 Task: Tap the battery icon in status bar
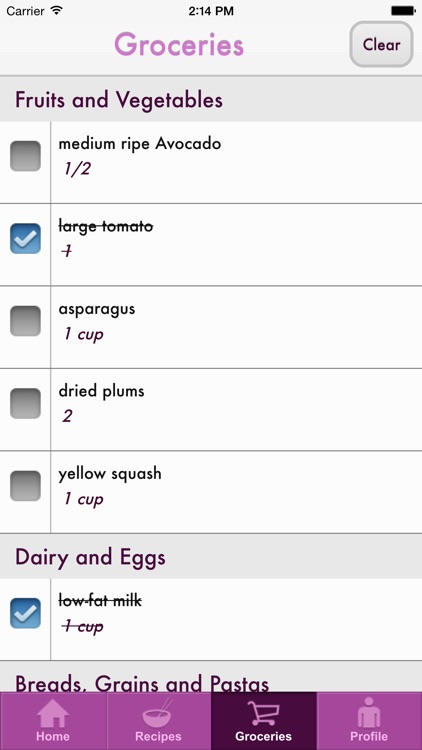point(402,11)
